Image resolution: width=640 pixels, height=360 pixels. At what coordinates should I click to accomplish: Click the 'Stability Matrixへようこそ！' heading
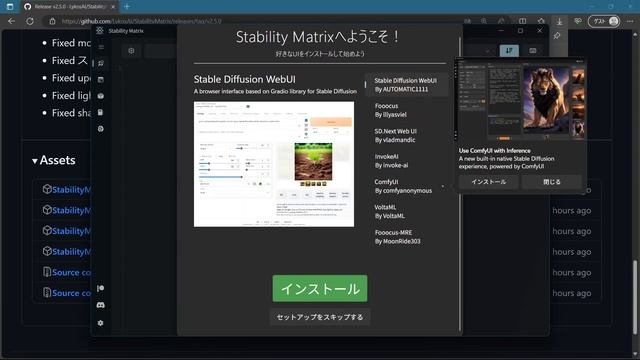pyautogui.click(x=318, y=37)
